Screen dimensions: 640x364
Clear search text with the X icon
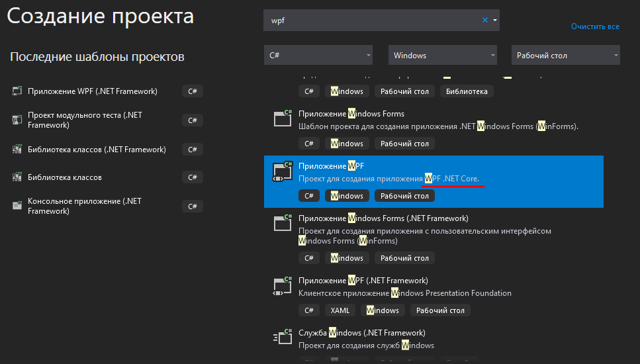[484, 21]
